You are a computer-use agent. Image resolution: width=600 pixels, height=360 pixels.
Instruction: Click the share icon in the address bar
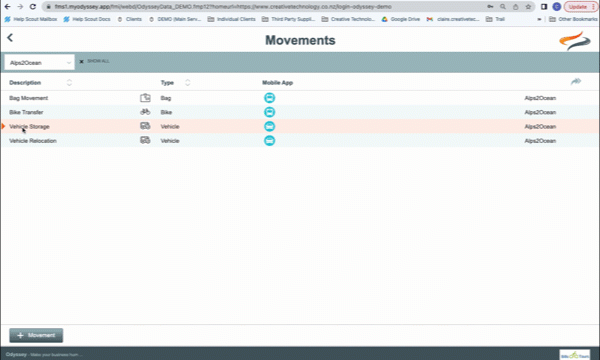pyautogui.click(x=515, y=7)
